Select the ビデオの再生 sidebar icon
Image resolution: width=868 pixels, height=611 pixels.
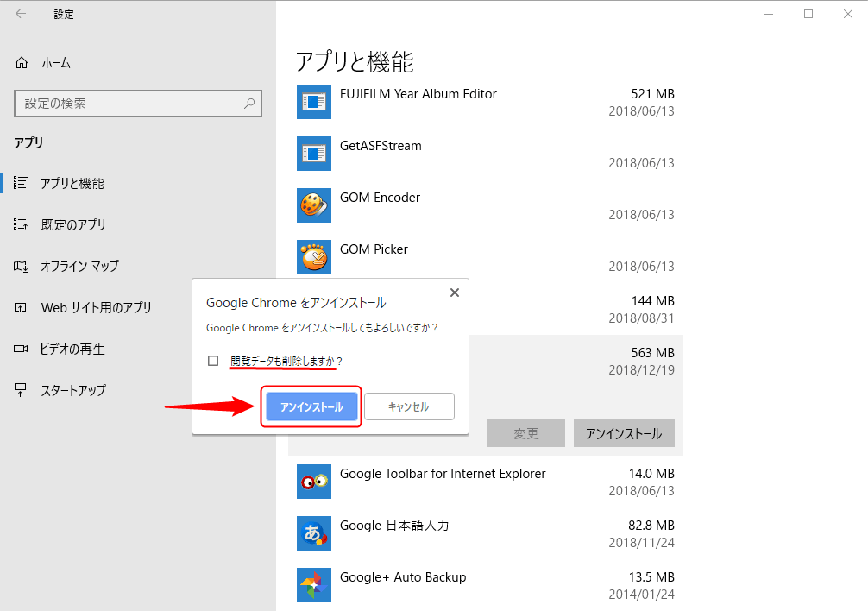click(21, 349)
